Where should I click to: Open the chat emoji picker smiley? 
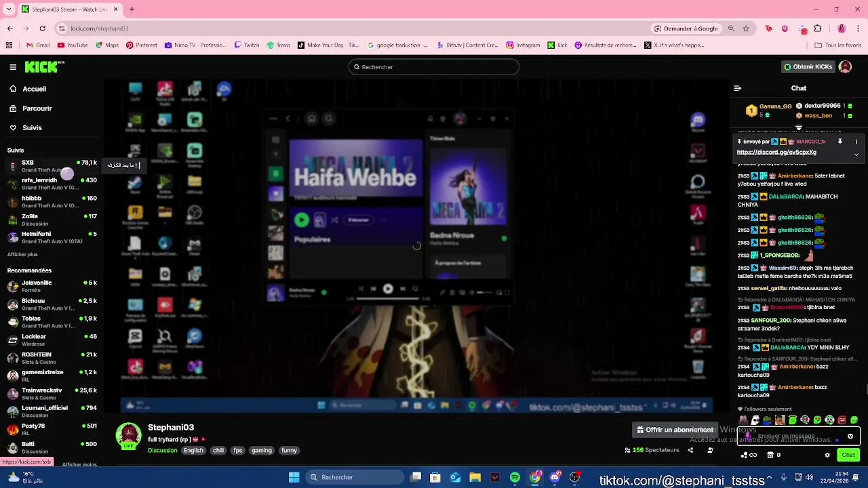coord(850,436)
